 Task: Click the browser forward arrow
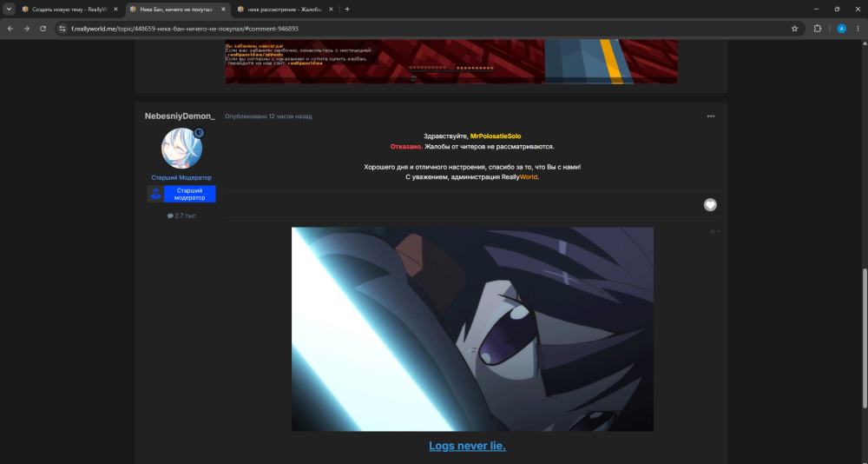(x=26, y=29)
